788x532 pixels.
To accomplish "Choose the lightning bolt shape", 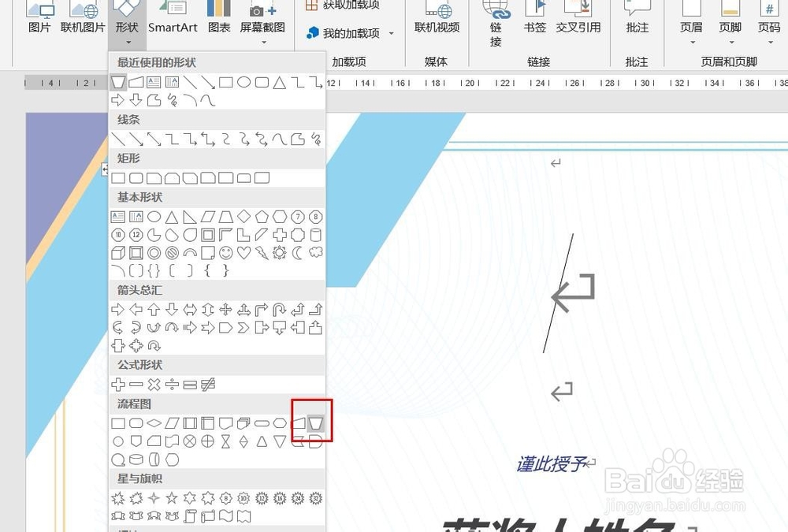I will pyautogui.click(x=262, y=252).
